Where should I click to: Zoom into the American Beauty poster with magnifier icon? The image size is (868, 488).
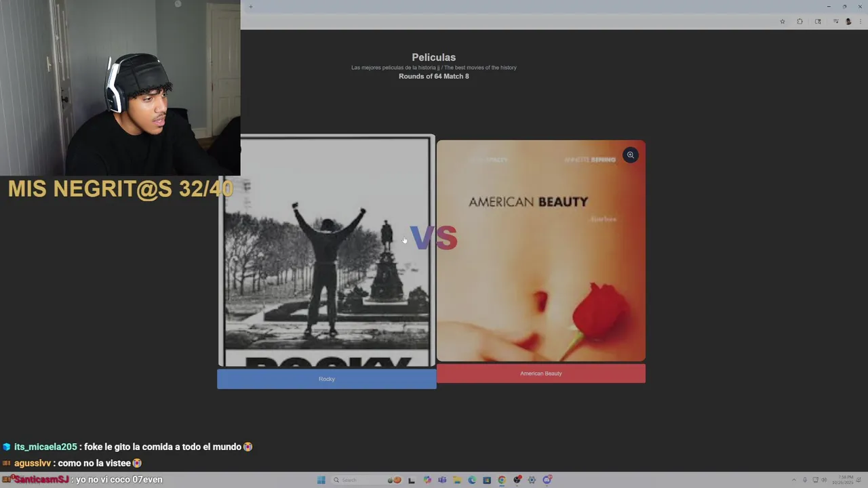(631, 155)
